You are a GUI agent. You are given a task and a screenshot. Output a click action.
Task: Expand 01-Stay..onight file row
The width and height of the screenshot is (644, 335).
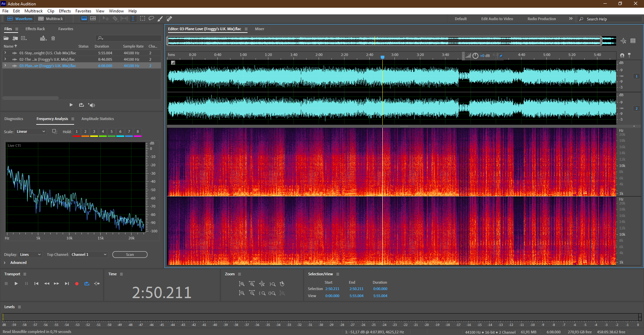pyautogui.click(x=5, y=53)
